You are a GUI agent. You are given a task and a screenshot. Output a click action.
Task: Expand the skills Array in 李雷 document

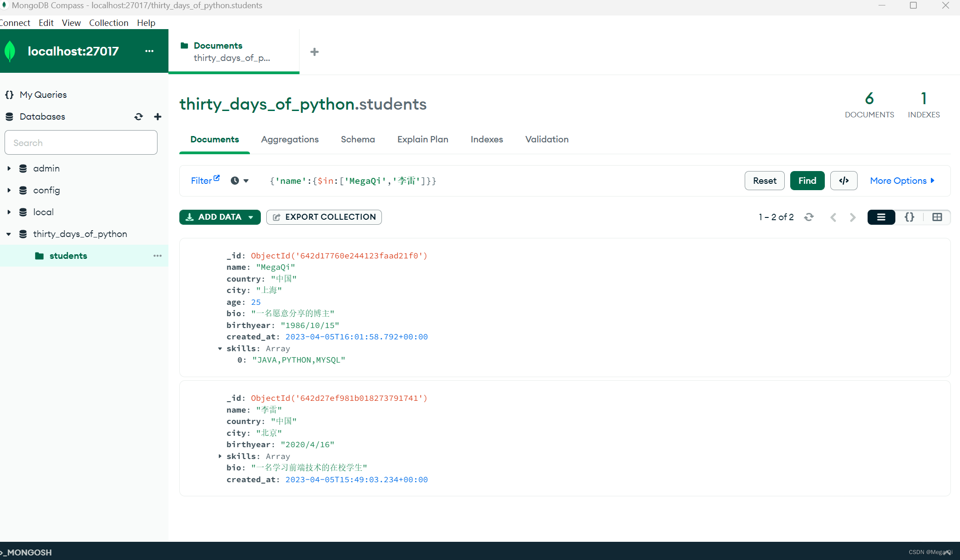coord(220,456)
